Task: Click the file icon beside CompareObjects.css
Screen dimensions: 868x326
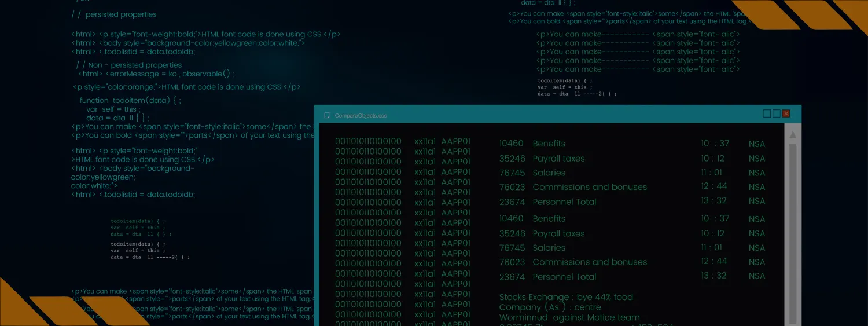Action: pos(327,115)
